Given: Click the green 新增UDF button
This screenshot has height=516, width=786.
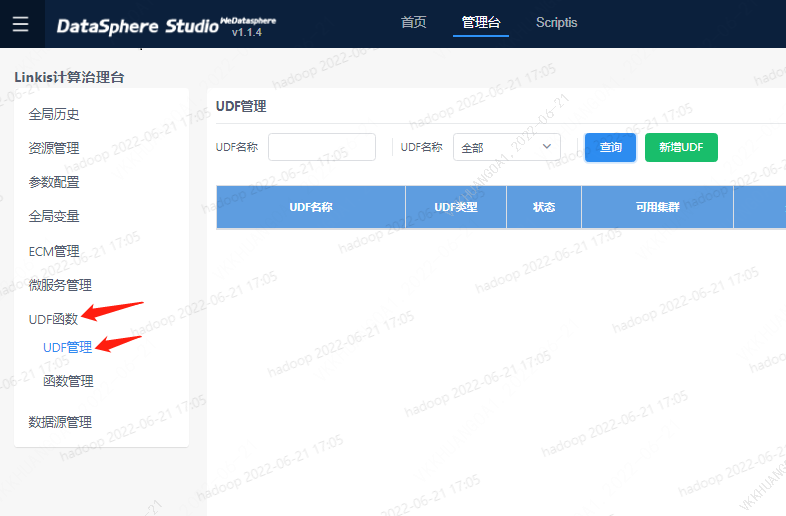Looking at the screenshot, I should [681, 147].
